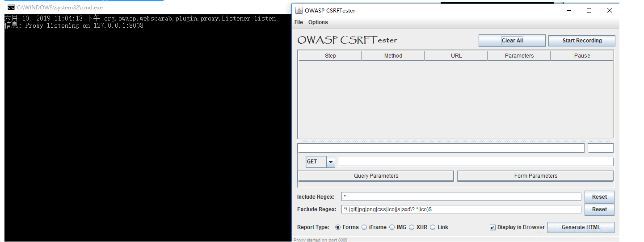Click the URL column header
Screen dimensions: 644x242
tap(456, 56)
